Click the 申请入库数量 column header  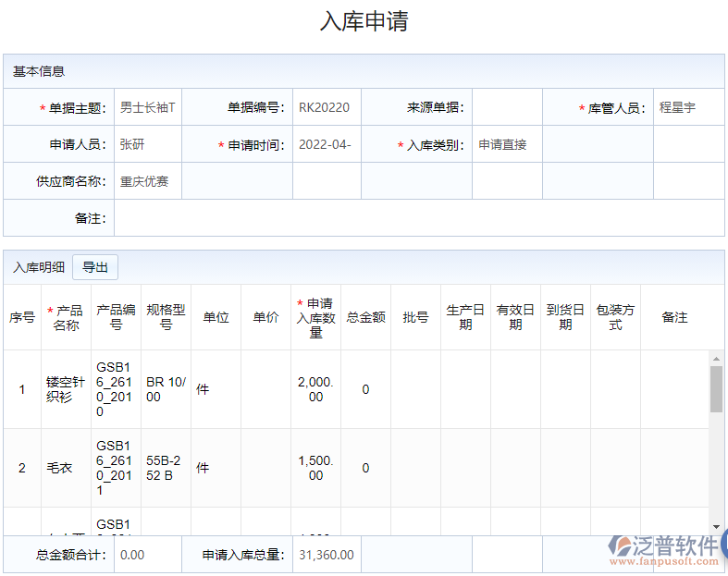[x=315, y=317]
